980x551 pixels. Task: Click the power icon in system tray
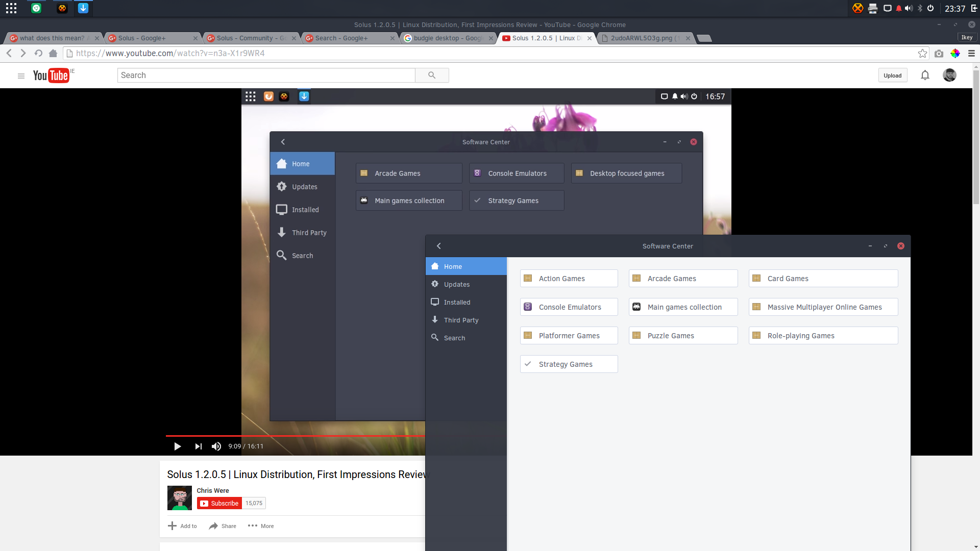[x=930, y=8]
